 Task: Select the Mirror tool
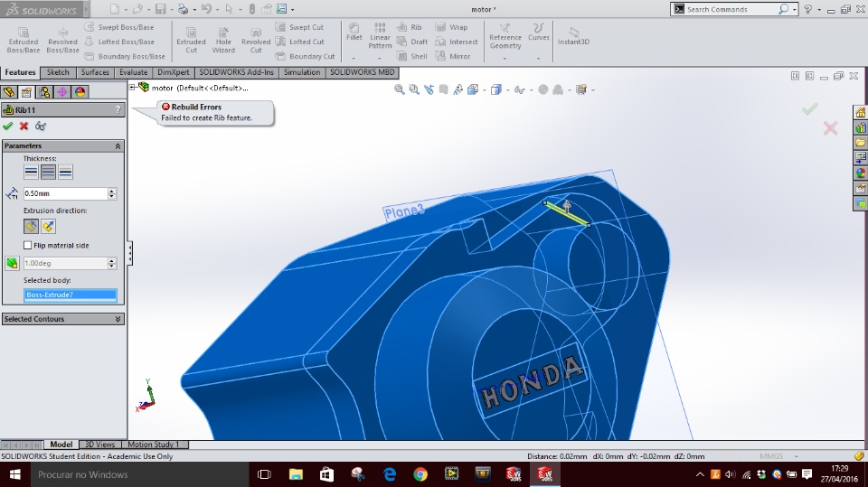(453, 56)
